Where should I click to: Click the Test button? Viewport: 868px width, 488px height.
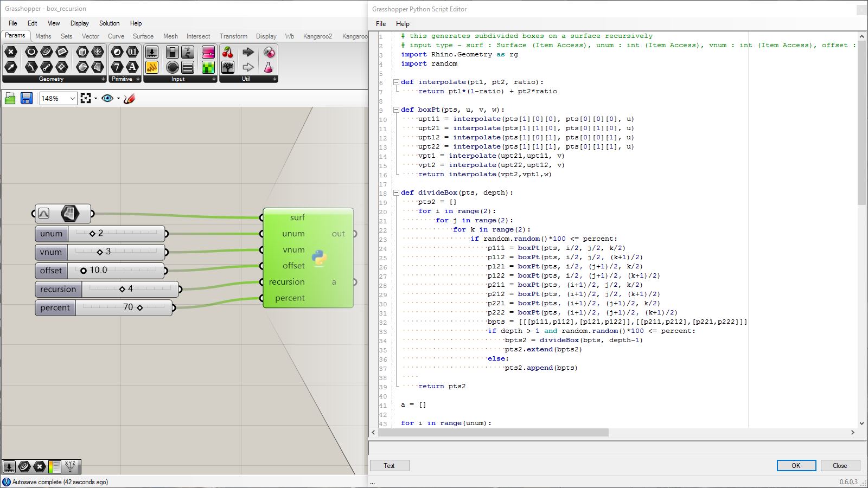coord(389,465)
